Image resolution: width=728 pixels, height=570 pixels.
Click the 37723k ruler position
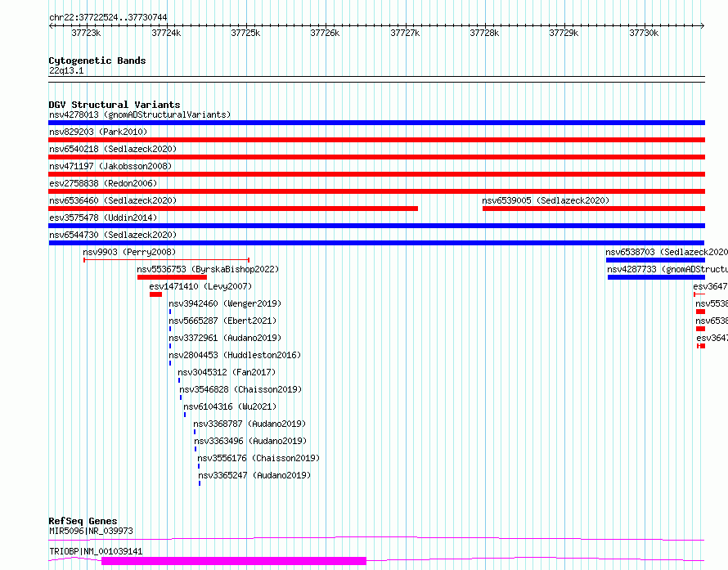point(86,33)
